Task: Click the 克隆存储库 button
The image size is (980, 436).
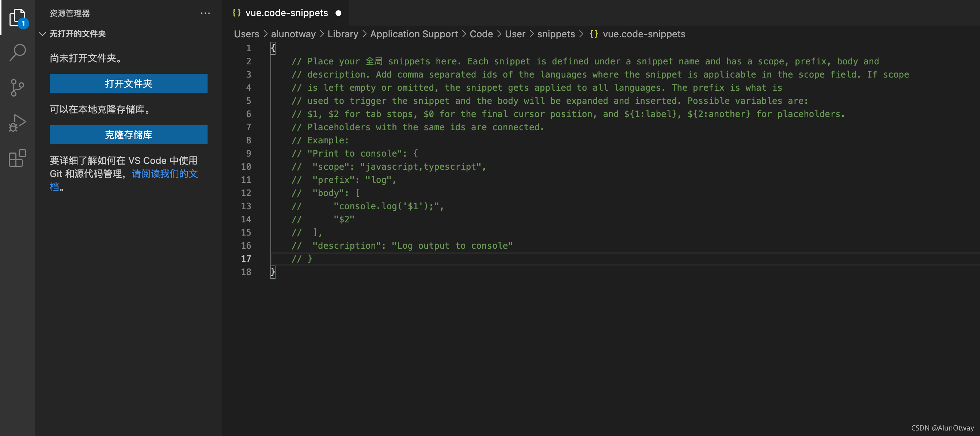Action: point(128,135)
